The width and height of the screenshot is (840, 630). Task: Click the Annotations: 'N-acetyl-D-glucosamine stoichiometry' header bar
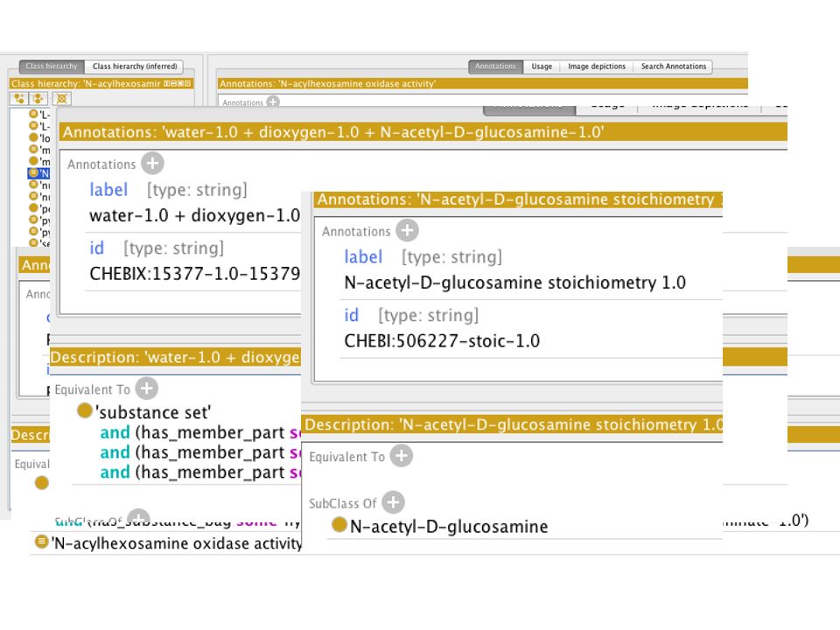click(518, 199)
